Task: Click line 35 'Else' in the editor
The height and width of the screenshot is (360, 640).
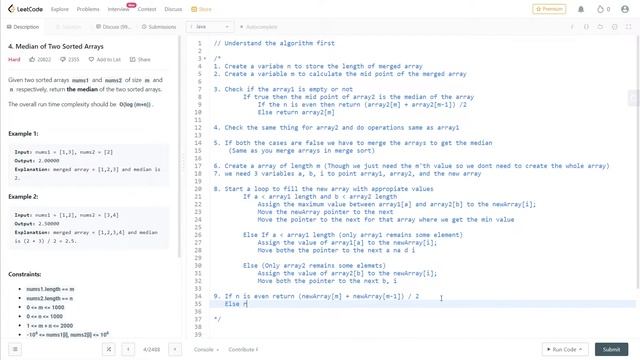Action: [232, 304]
